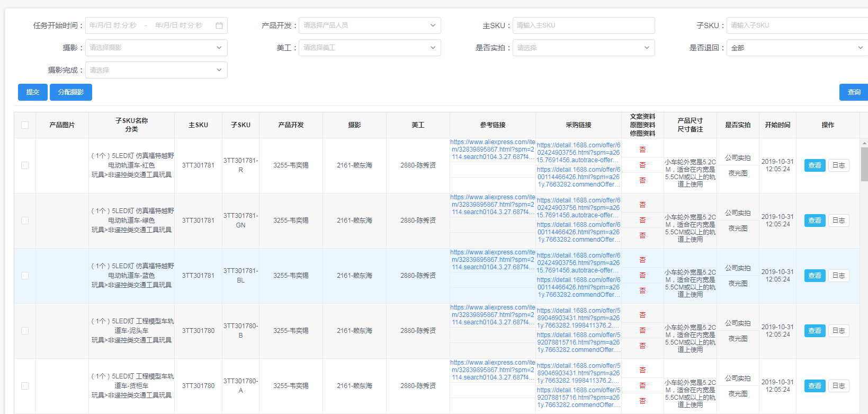Click the 主SKU input field

583,25
